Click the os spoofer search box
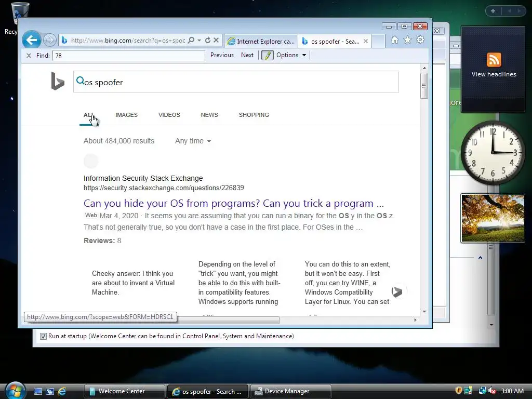Viewport: 532px width, 399px height. click(x=236, y=82)
